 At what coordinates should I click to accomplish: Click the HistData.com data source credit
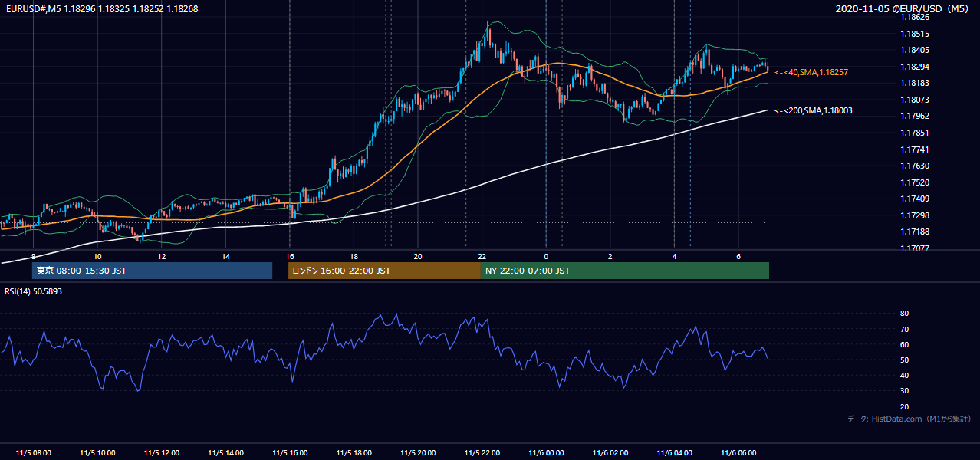coord(909,419)
